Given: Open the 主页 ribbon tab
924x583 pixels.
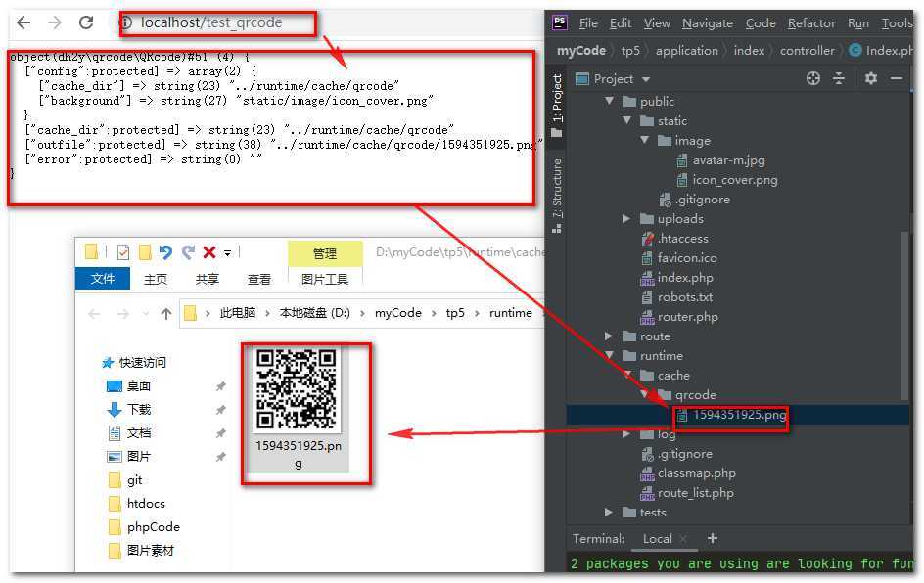Looking at the screenshot, I should [x=156, y=279].
